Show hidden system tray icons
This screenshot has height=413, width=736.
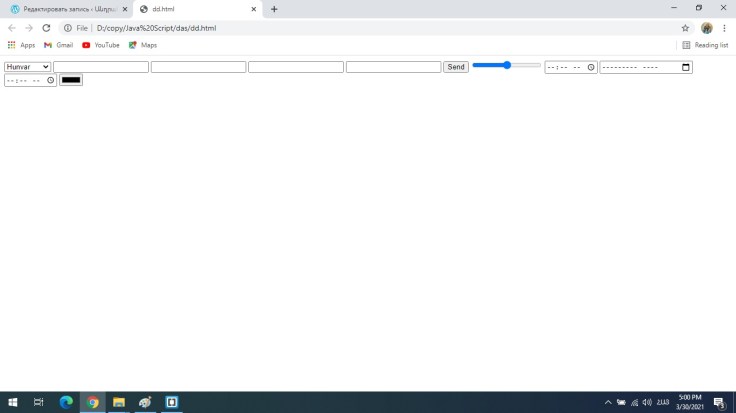click(x=608, y=402)
